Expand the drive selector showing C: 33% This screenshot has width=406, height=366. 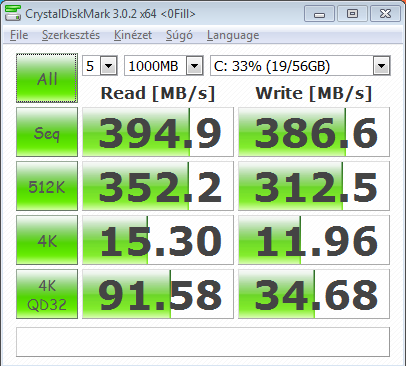381,66
